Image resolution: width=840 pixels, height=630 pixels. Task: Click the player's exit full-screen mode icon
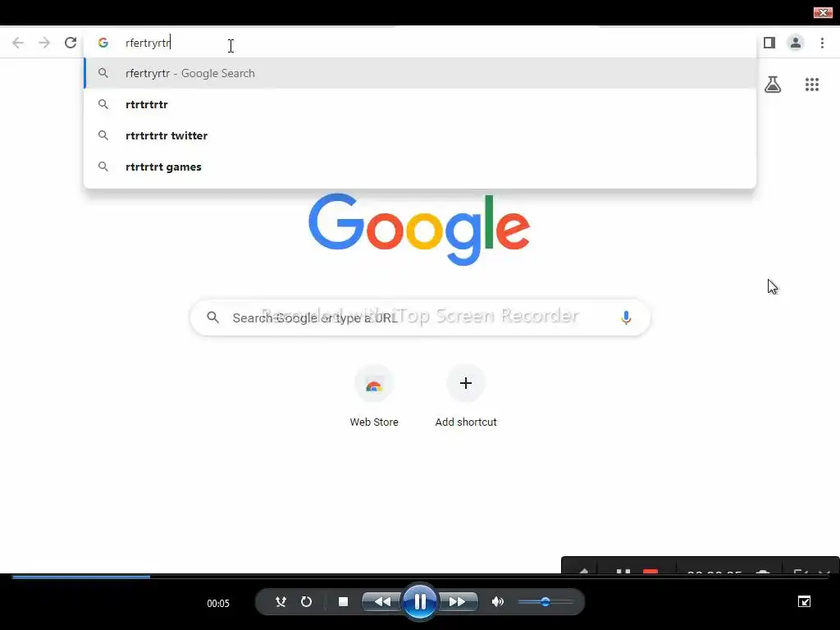(x=804, y=601)
